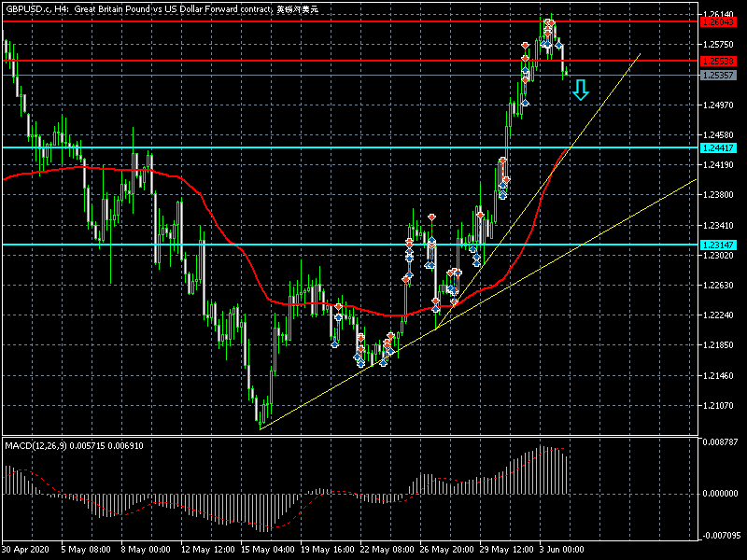Select the red 1.25538 price level tag

tap(718, 61)
